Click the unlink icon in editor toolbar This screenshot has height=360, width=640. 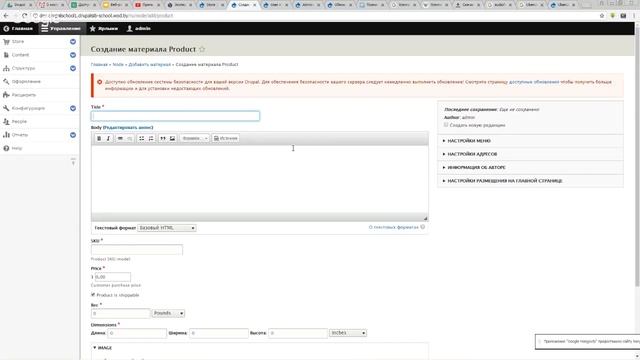click(x=129, y=138)
